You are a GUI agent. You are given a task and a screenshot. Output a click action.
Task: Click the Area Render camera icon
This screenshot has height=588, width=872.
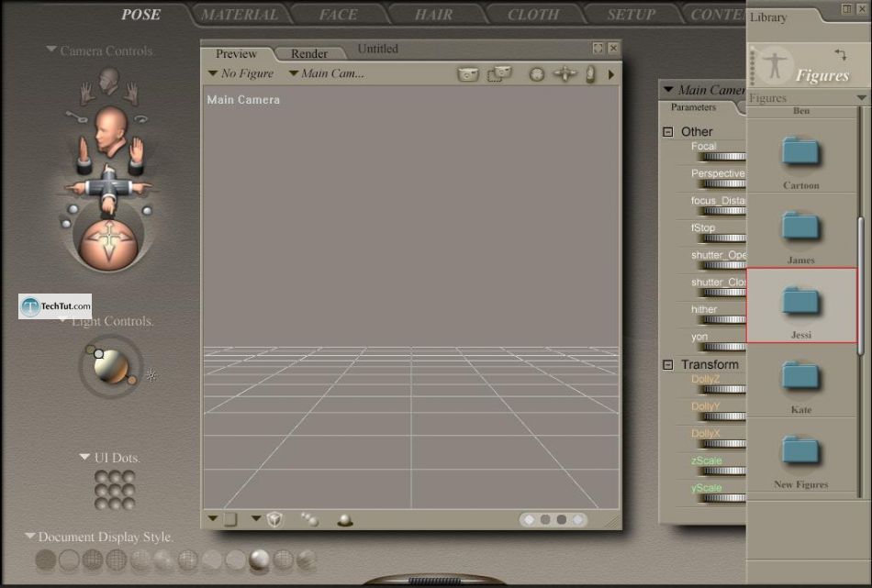tap(499, 74)
